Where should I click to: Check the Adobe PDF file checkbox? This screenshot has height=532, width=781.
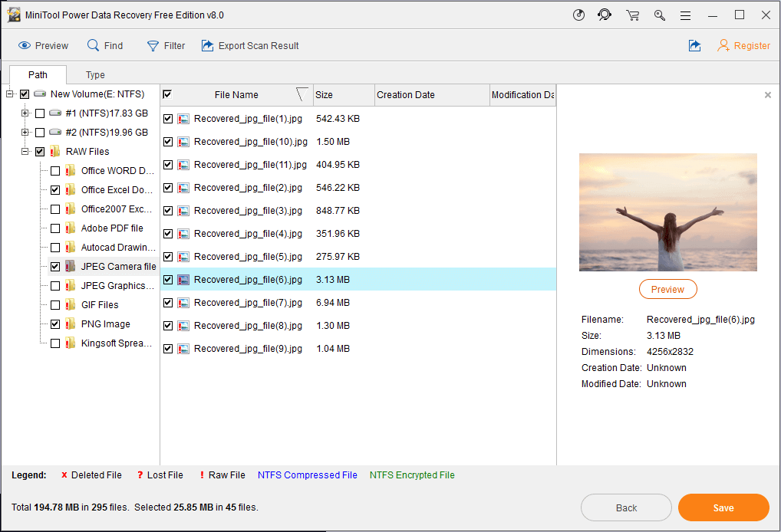[55, 228]
